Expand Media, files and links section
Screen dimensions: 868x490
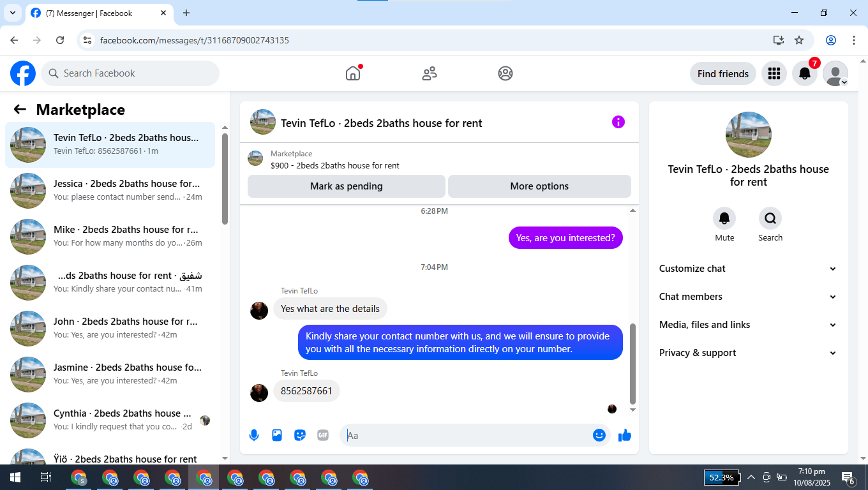748,325
